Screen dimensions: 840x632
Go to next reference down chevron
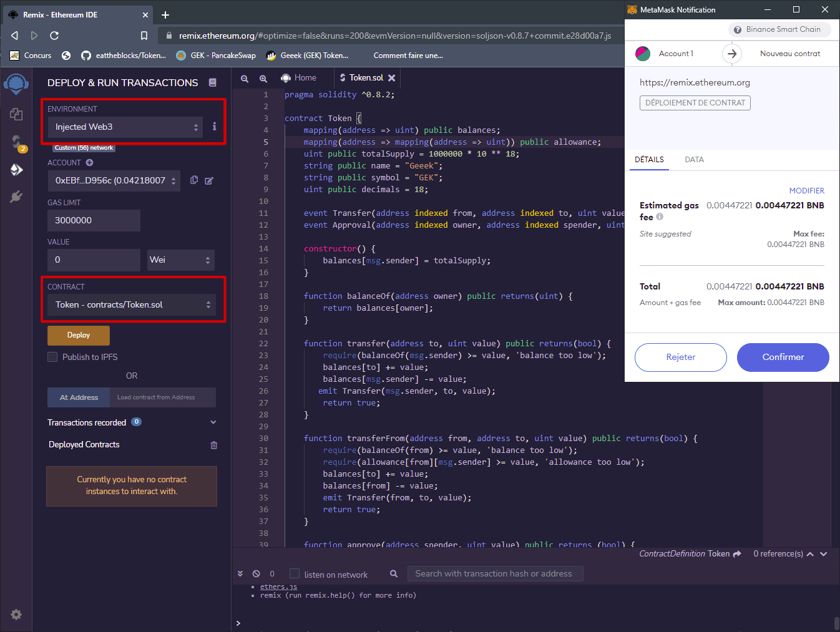(823, 554)
